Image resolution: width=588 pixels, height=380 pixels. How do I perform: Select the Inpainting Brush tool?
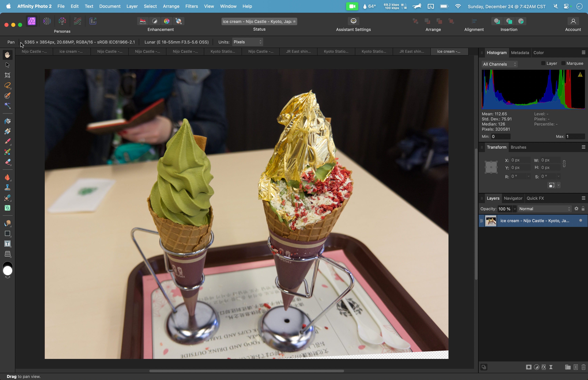click(7, 198)
